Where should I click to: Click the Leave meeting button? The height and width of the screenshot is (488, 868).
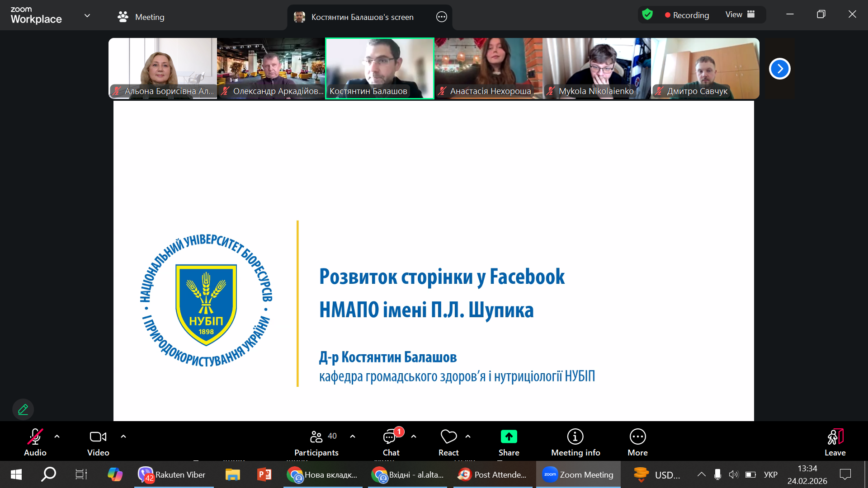(835, 442)
